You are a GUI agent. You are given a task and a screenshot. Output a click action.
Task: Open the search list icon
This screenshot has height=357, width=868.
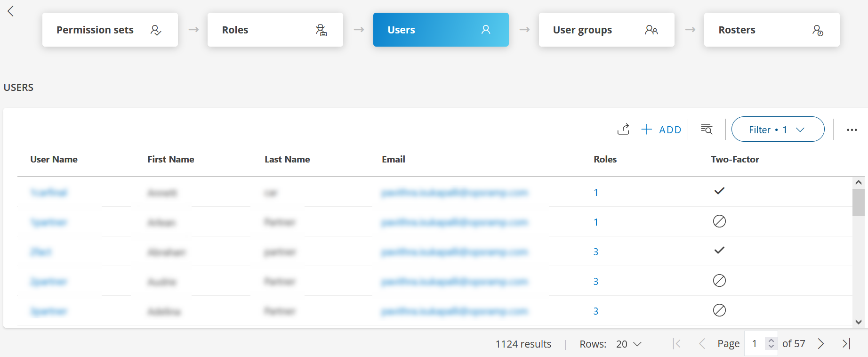tap(707, 129)
